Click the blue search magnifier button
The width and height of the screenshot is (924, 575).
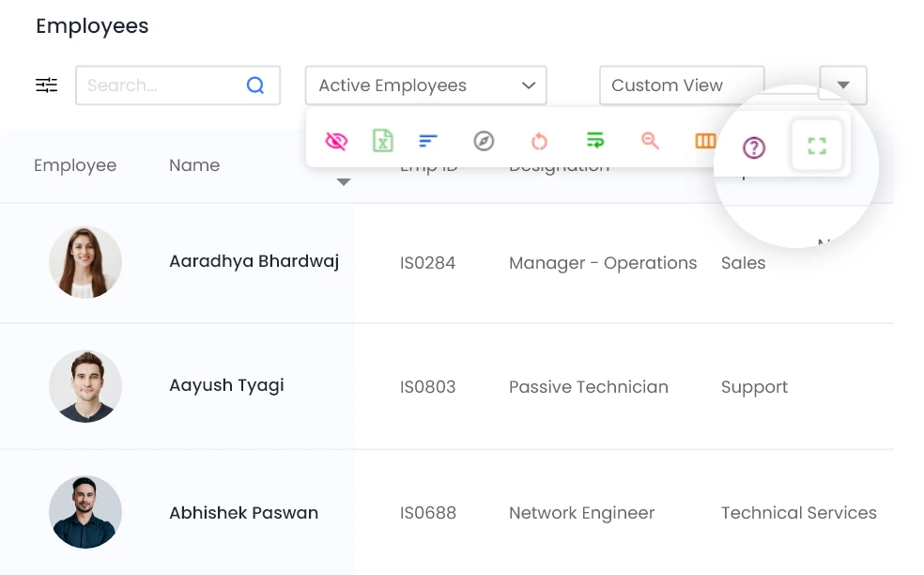coord(255,85)
